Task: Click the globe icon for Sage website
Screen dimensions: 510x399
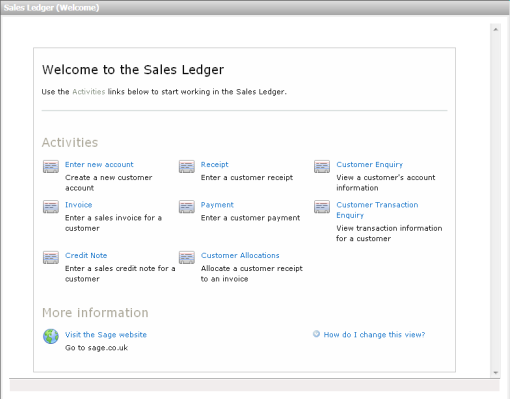Action: 51,336
